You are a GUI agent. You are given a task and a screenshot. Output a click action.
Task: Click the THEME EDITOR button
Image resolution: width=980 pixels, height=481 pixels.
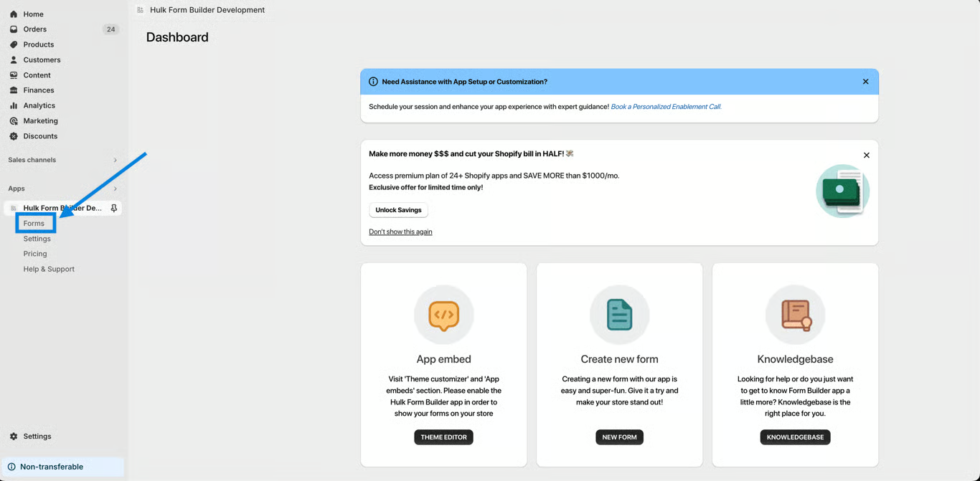[x=443, y=437]
